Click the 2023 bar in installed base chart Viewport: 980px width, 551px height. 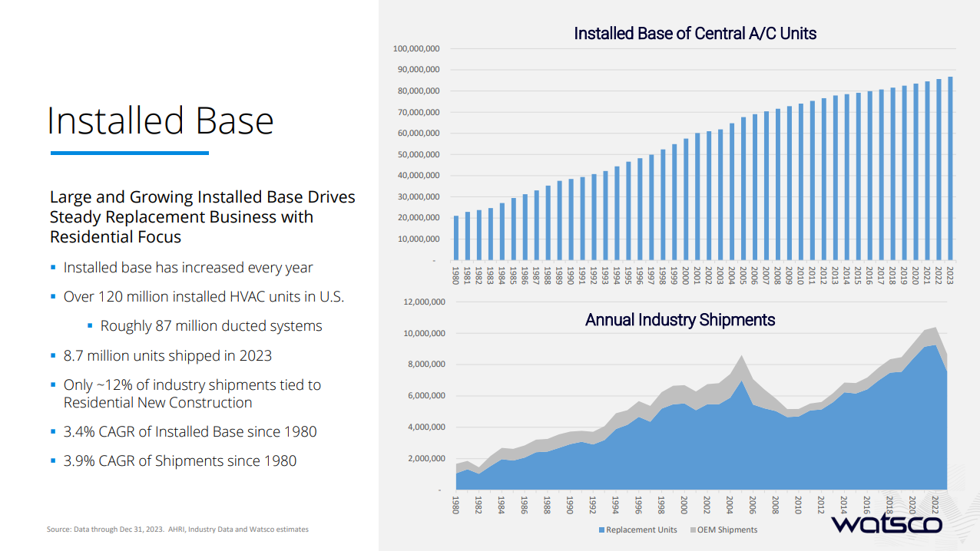951,168
